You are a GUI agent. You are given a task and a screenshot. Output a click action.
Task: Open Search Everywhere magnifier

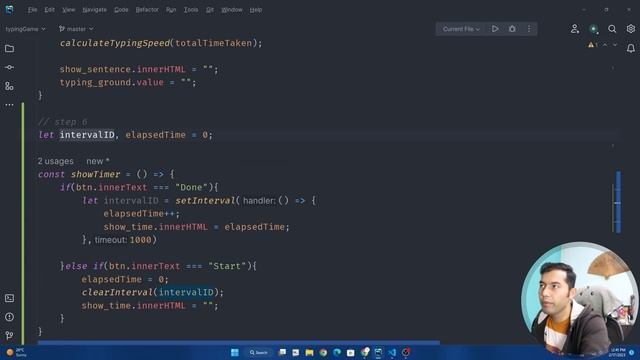tap(612, 29)
